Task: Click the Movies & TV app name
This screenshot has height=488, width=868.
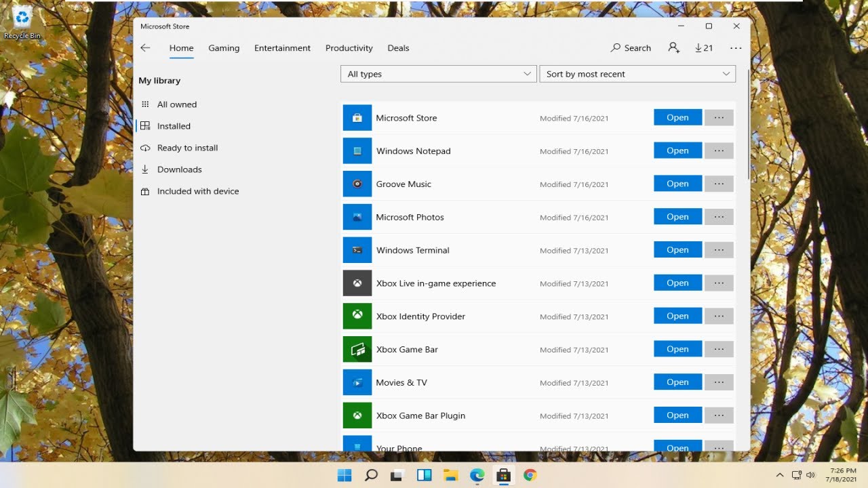Action: click(x=401, y=383)
